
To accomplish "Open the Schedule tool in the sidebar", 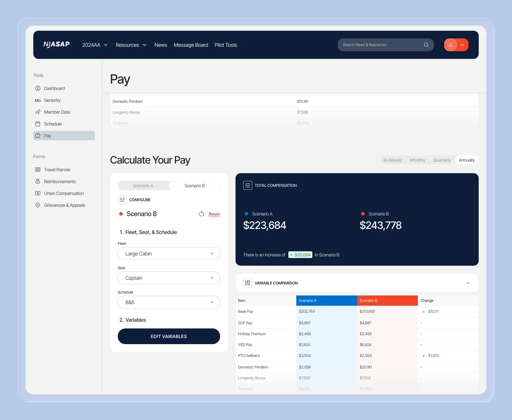I will 53,124.
